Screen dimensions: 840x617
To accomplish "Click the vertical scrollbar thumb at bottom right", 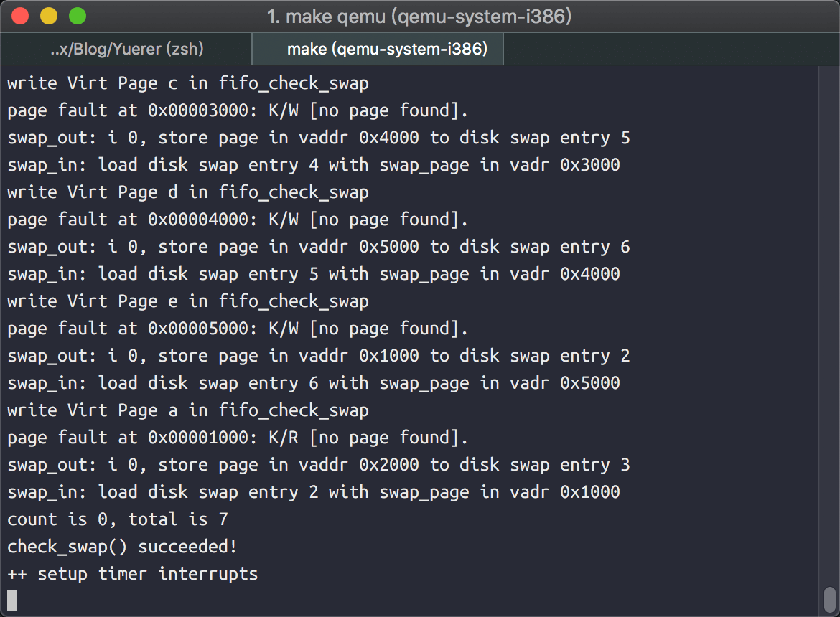I will tap(829, 598).
